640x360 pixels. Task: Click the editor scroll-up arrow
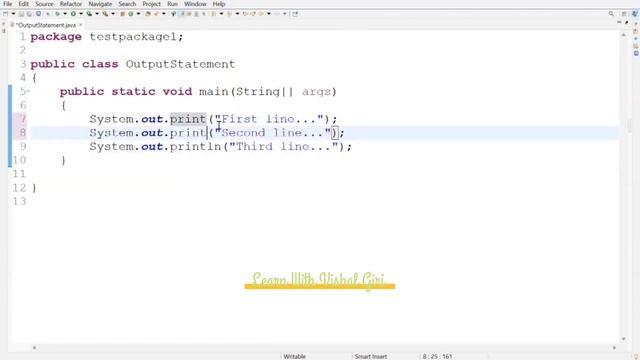pyautogui.click(x=623, y=36)
